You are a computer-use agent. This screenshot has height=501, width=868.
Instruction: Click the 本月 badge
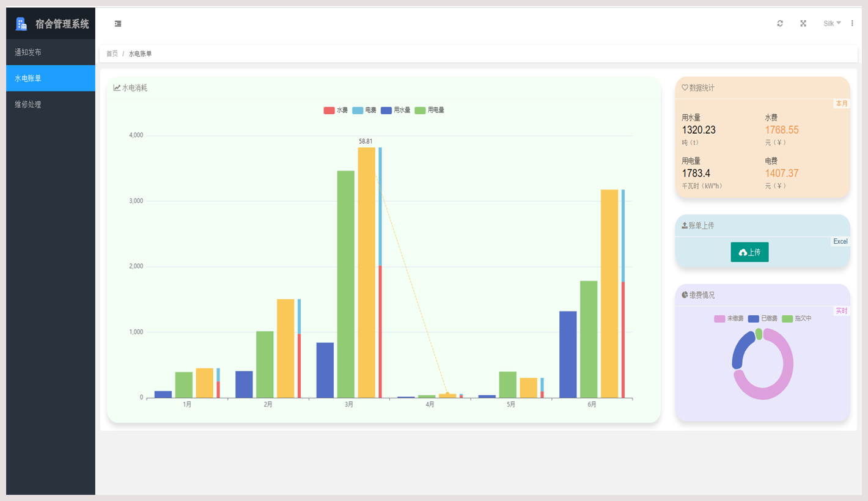(x=842, y=103)
